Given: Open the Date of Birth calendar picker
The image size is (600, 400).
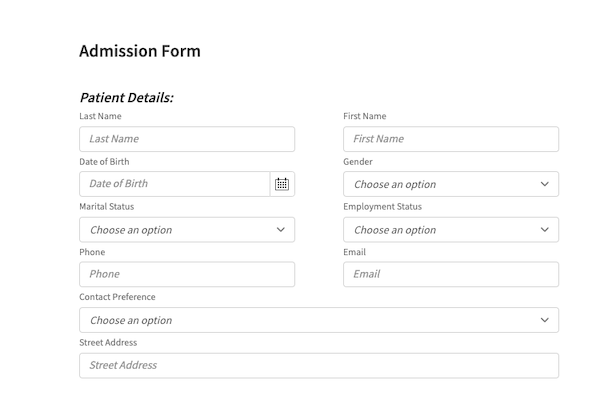Looking at the screenshot, I should pyautogui.click(x=282, y=184).
